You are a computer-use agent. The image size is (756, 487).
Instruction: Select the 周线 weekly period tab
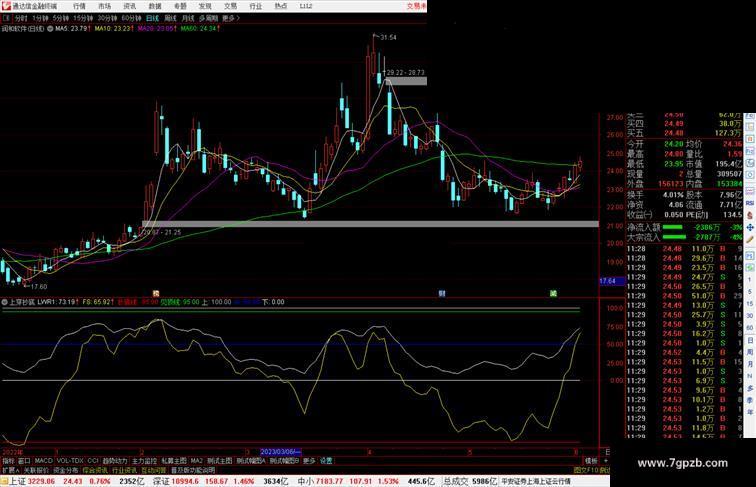(170, 18)
